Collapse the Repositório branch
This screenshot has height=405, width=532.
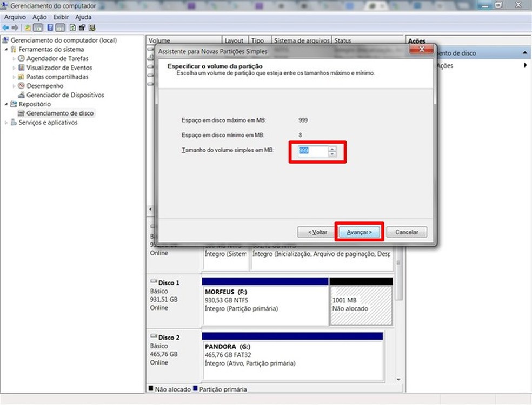[x=6, y=104]
